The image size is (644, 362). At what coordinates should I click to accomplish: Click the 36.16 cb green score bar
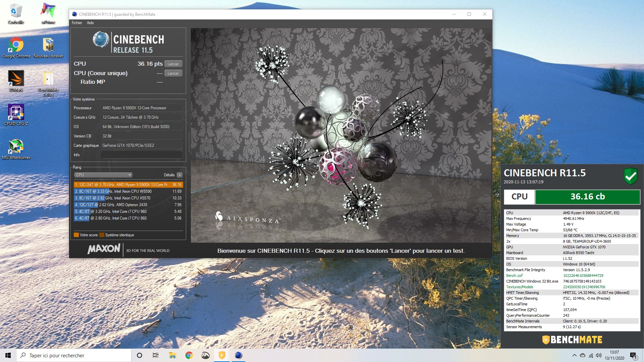tap(588, 197)
